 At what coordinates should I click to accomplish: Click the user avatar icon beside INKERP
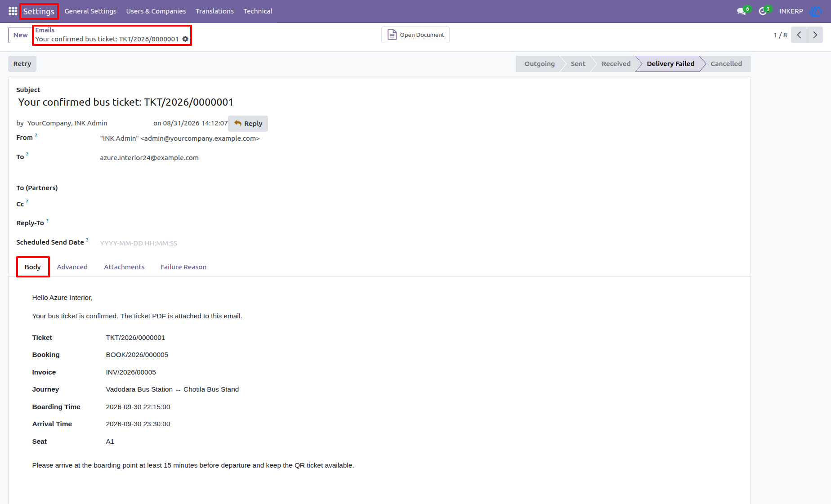815,11
